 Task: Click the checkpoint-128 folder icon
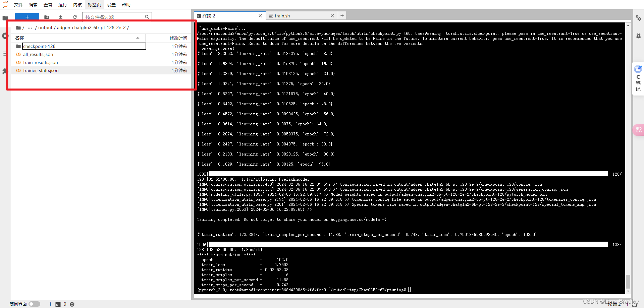pos(18,46)
